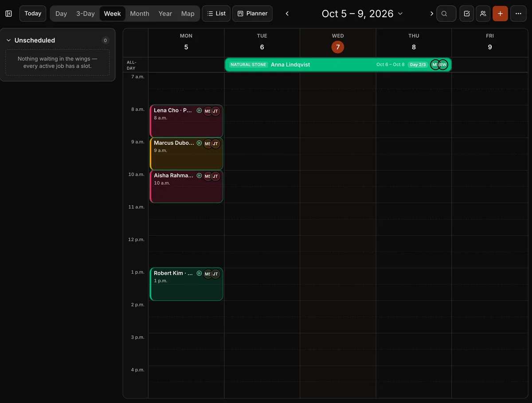
Task: Click the Oct 6 – Oct 8 date text
Action: [391, 65]
